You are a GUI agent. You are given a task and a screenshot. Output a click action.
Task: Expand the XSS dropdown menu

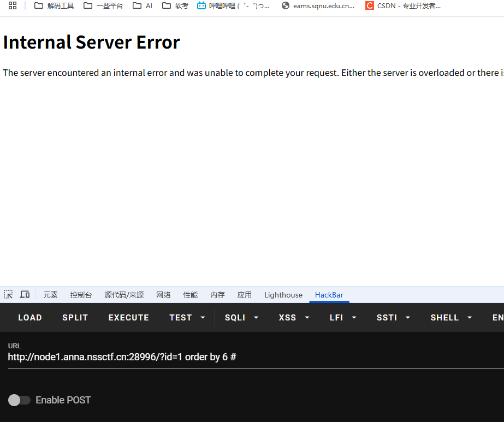click(x=294, y=318)
